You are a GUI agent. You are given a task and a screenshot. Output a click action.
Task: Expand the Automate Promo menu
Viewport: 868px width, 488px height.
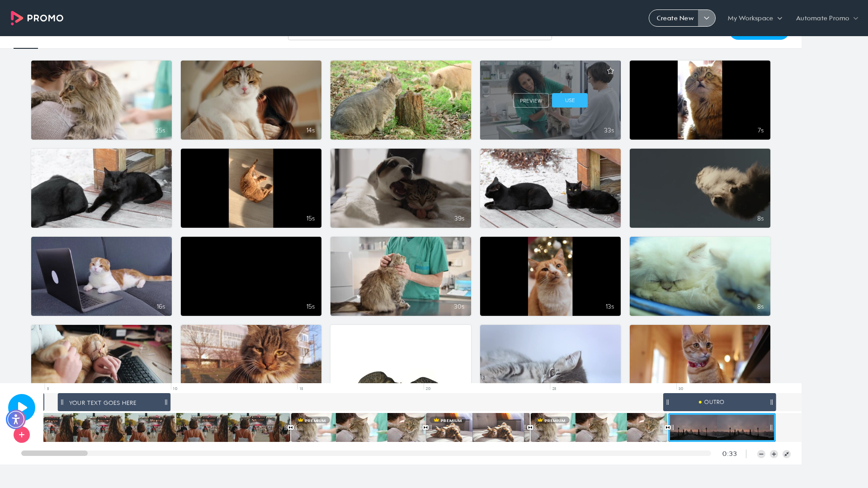[x=827, y=18]
